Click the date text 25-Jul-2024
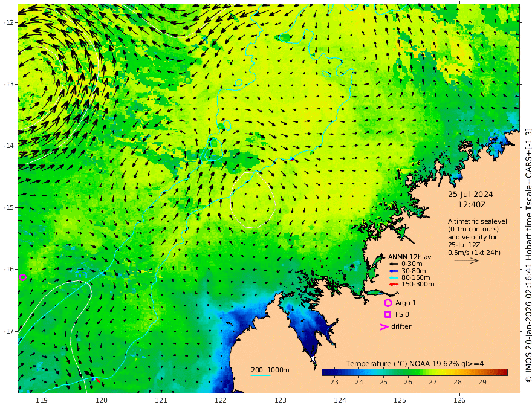 pos(470,194)
